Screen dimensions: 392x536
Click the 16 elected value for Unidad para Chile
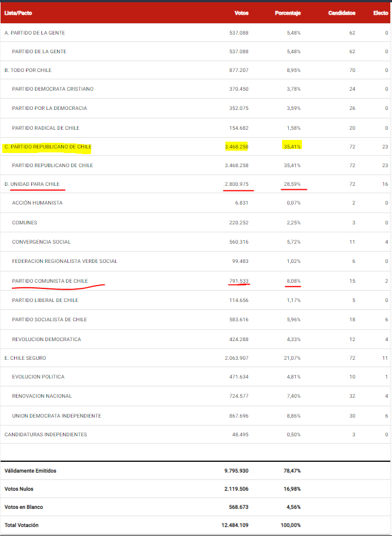pos(385,184)
